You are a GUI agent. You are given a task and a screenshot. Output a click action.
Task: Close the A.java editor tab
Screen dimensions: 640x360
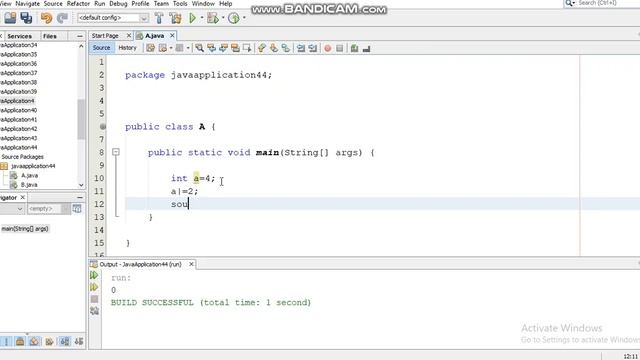coord(172,36)
